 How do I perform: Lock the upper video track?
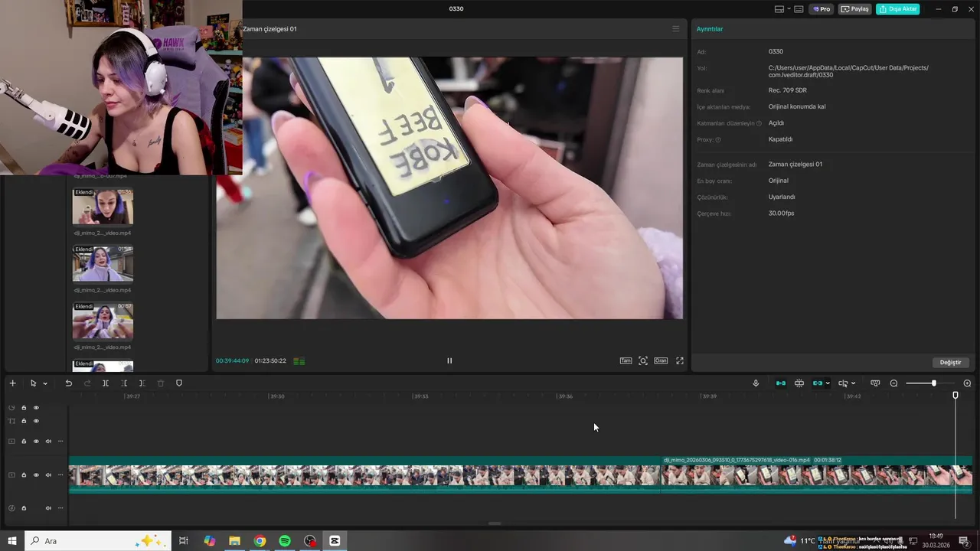tap(24, 442)
